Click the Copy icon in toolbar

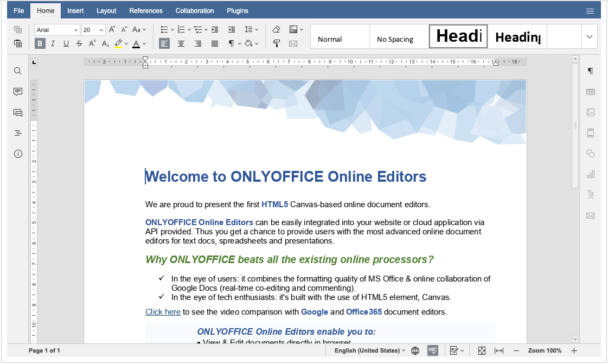pyautogui.click(x=18, y=29)
